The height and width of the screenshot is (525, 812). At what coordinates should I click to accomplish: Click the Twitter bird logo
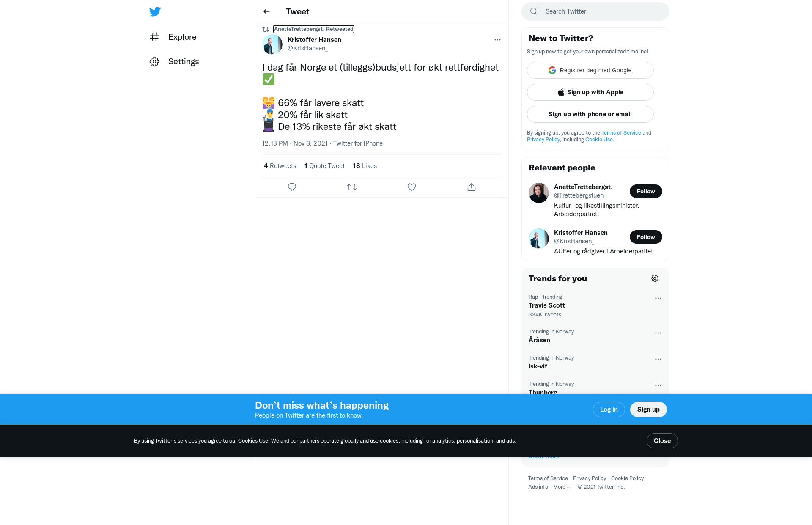(x=155, y=11)
